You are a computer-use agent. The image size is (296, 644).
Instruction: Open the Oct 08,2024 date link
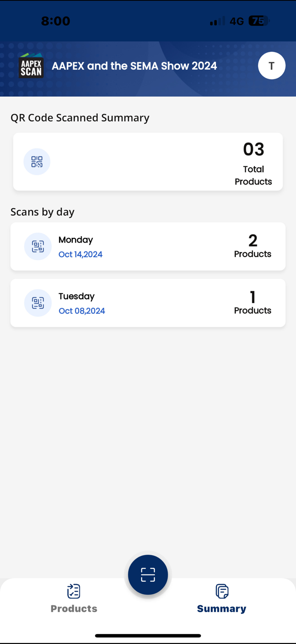[82, 311]
